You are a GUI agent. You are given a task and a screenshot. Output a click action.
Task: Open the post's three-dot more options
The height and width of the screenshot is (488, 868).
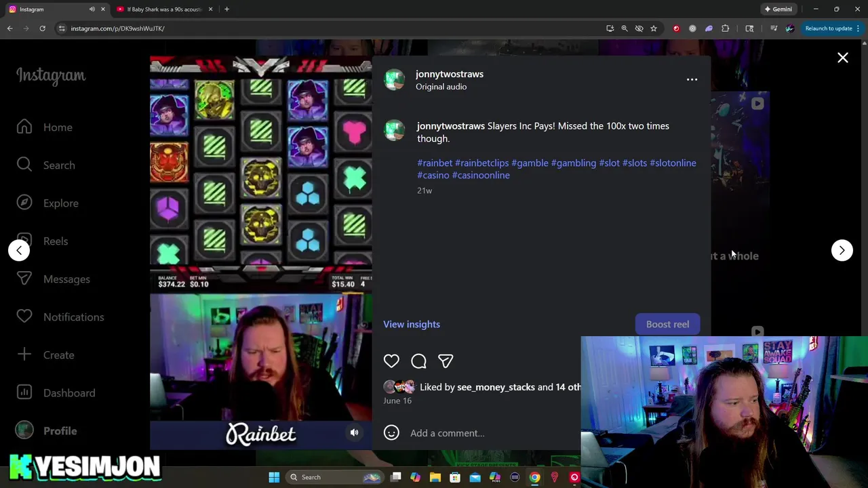pyautogui.click(x=692, y=80)
